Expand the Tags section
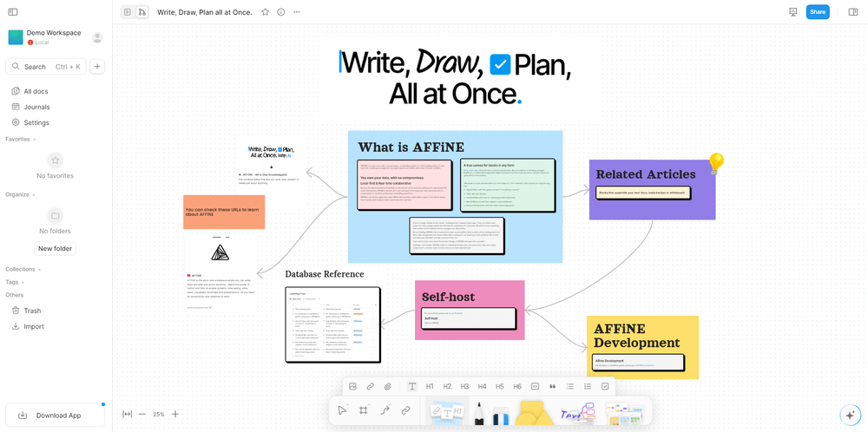Image resolution: width=868 pixels, height=432 pixels. tap(14, 282)
